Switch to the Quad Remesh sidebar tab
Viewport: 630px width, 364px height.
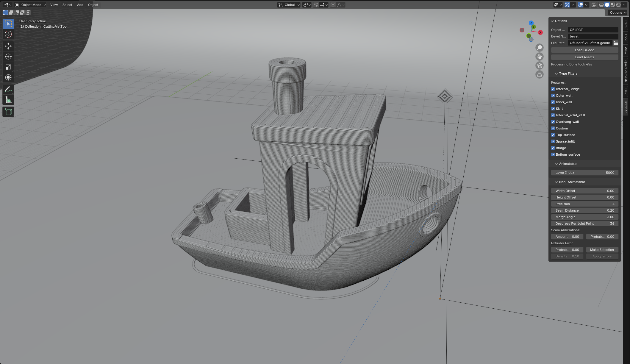626,71
